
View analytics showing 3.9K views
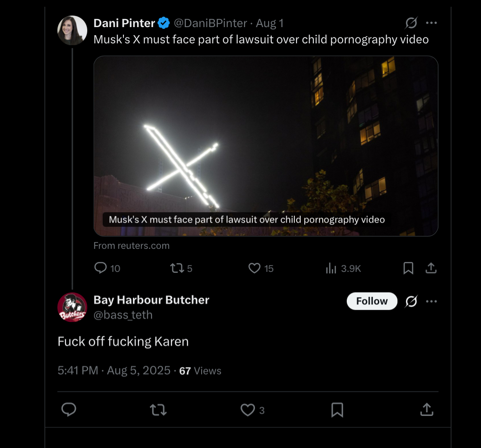click(x=343, y=268)
